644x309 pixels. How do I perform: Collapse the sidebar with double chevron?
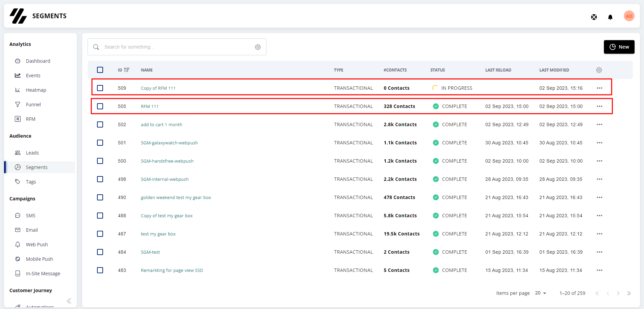coord(69,301)
